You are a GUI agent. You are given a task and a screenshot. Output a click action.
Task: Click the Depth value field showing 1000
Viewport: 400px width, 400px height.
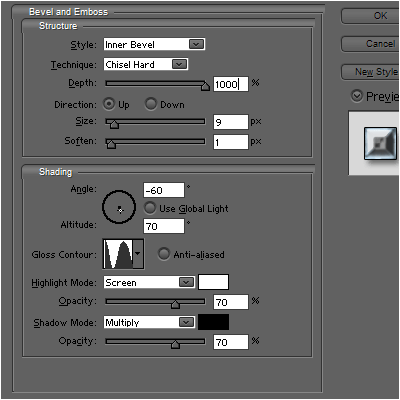[231, 84]
